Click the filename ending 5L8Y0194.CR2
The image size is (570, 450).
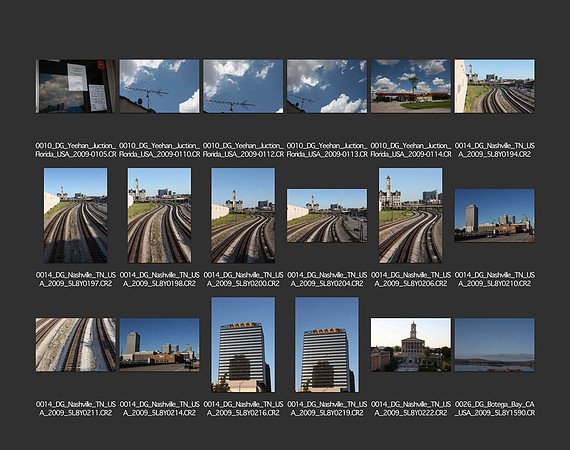click(x=494, y=150)
